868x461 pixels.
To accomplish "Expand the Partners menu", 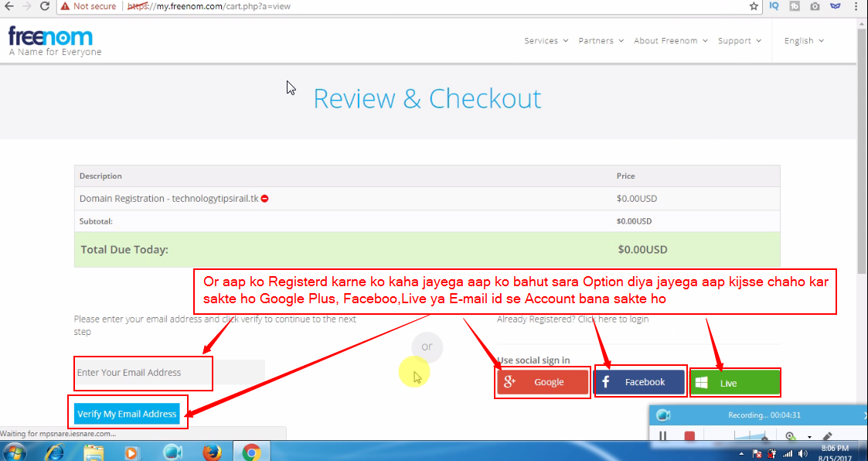I will click(x=601, y=40).
